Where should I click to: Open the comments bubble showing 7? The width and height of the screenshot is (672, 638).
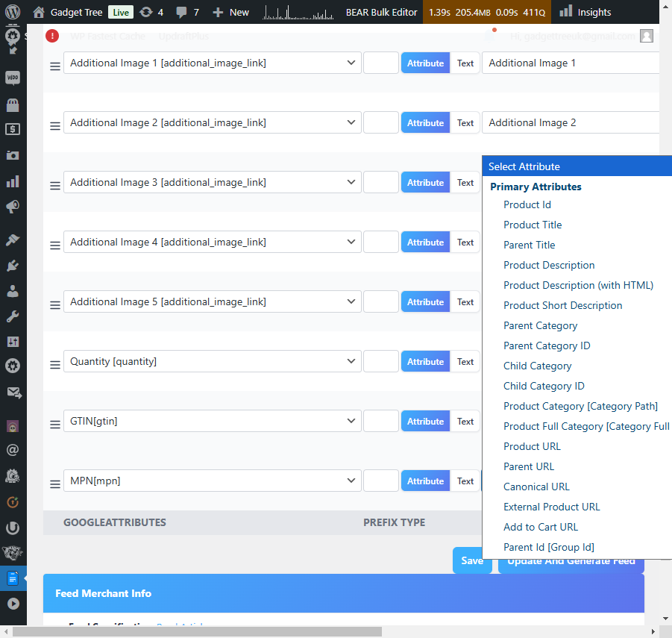187,12
